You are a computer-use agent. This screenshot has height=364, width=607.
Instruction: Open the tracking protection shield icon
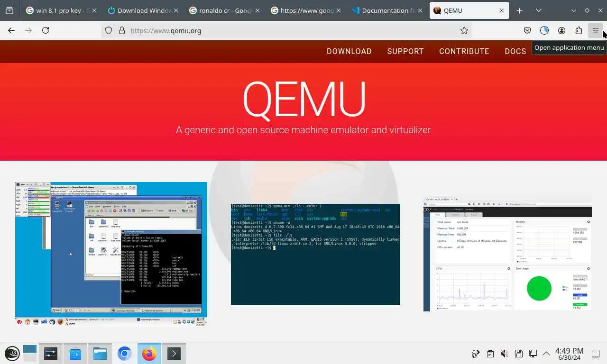(x=109, y=30)
